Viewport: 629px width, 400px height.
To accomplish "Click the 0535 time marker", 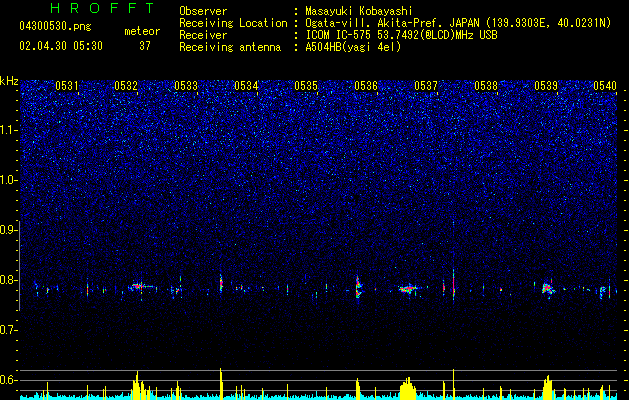I will [x=306, y=86].
